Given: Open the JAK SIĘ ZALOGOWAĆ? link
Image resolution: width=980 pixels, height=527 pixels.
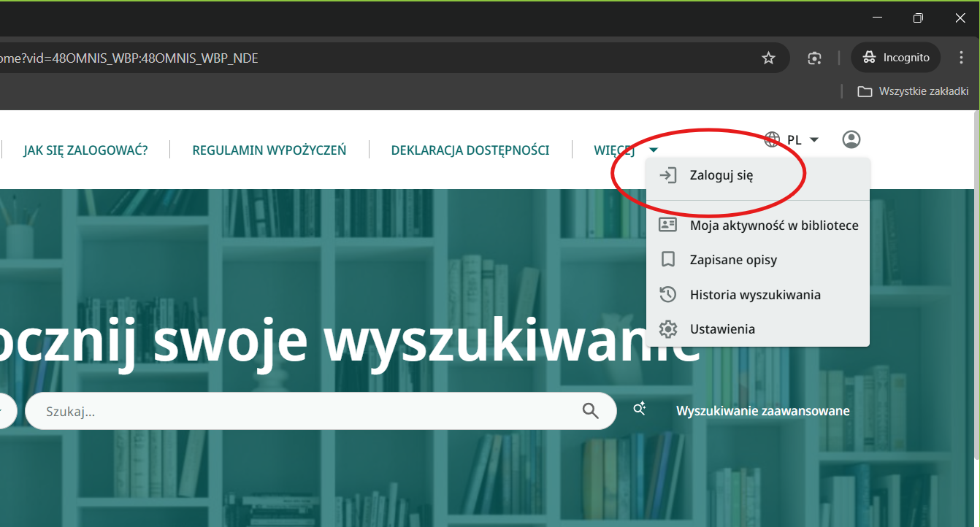Looking at the screenshot, I should pos(85,150).
